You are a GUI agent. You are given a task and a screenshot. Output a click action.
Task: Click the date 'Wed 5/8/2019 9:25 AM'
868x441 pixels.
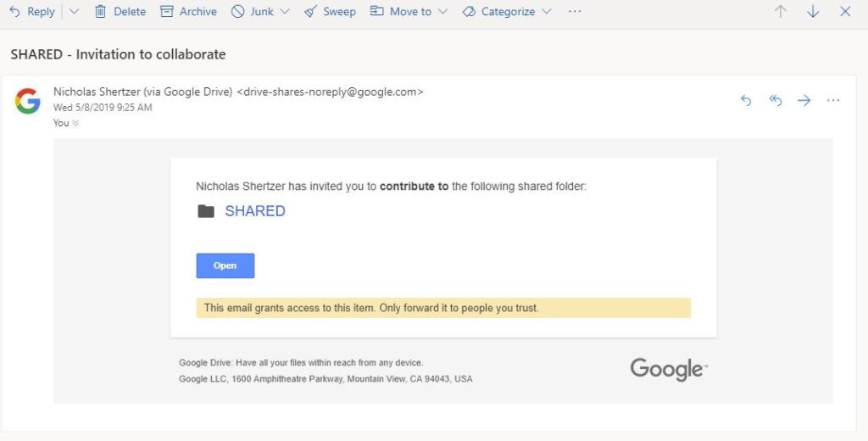pyautogui.click(x=103, y=108)
